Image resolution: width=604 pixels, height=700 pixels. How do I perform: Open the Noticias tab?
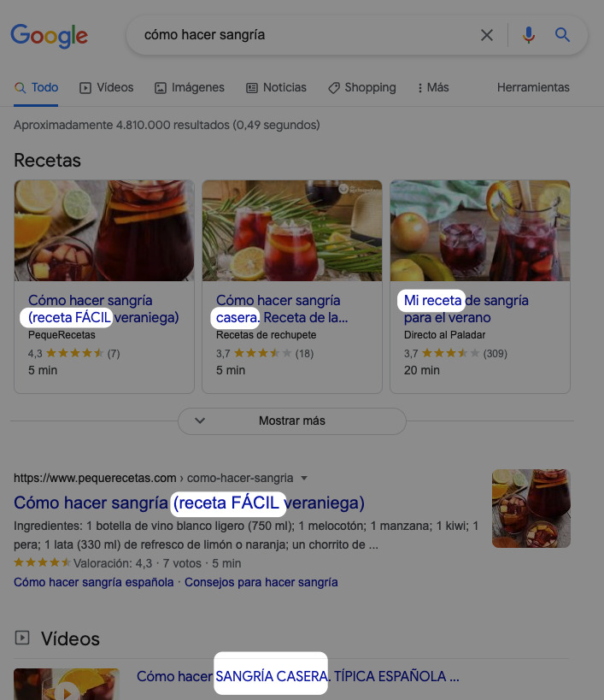(277, 87)
